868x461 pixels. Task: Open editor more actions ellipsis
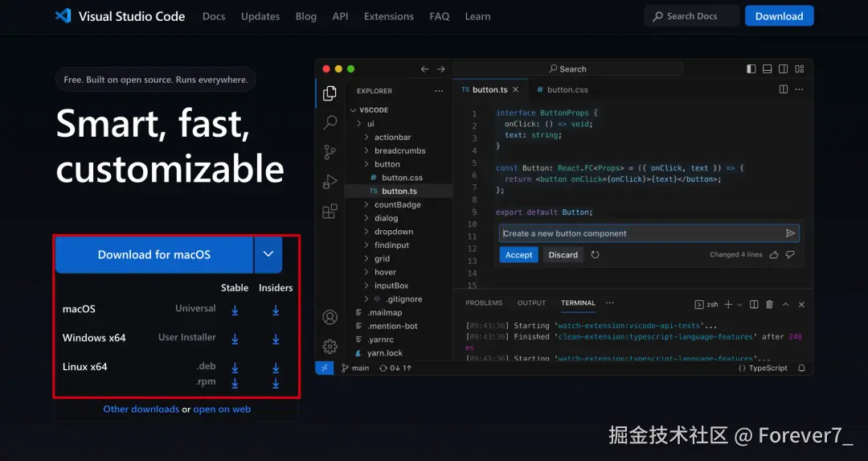pos(800,89)
